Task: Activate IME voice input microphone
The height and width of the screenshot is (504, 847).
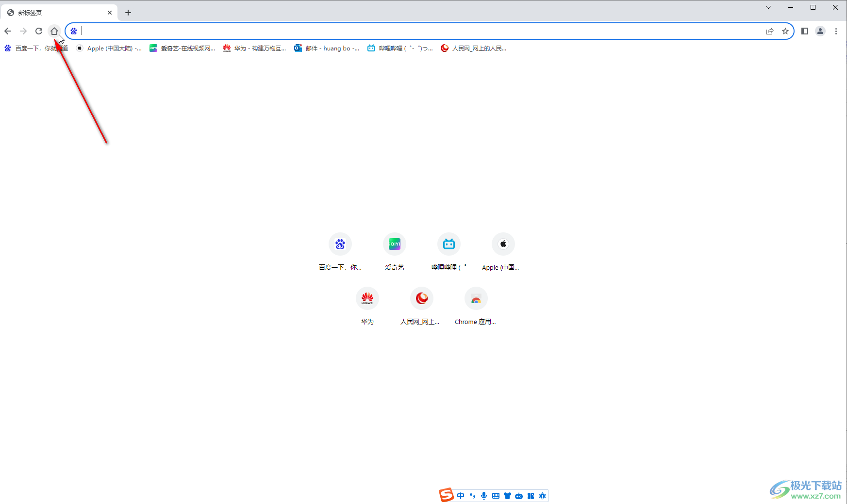Action: (484, 496)
